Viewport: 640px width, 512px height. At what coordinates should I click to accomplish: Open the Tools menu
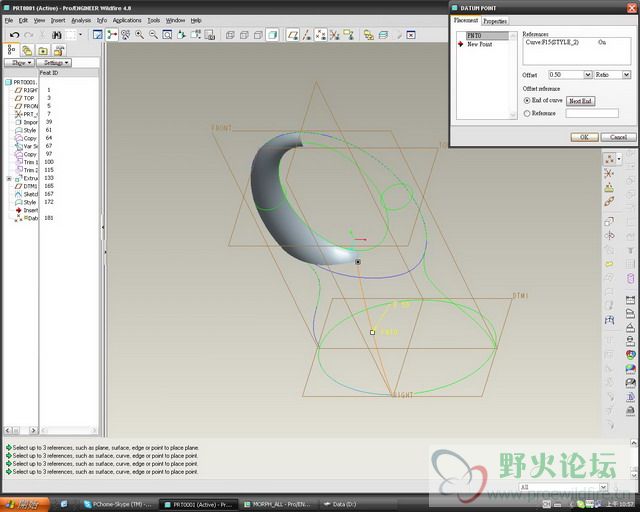[x=153, y=20]
